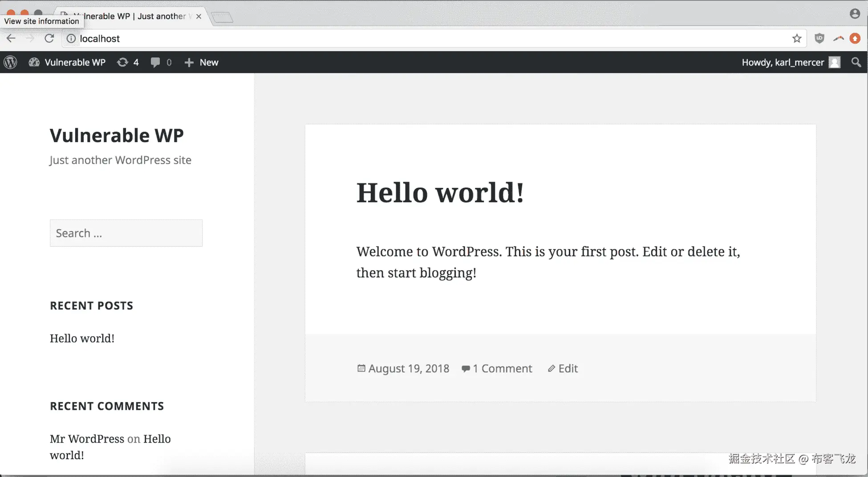868x477 pixels.
Task: Open the New content menu
Action: coord(201,62)
